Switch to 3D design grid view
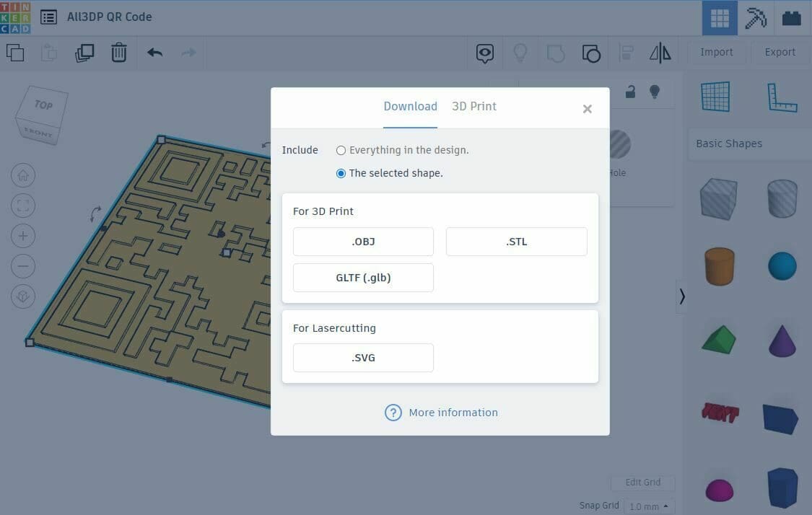 click(720, 18)
